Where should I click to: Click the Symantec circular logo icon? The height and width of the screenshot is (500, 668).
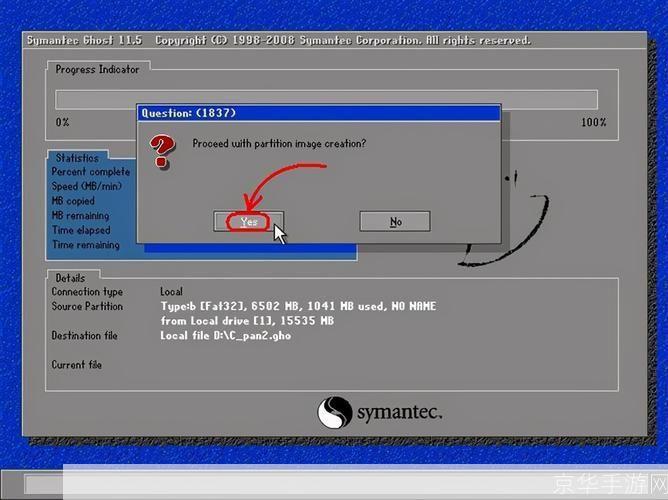coord(334,412)
